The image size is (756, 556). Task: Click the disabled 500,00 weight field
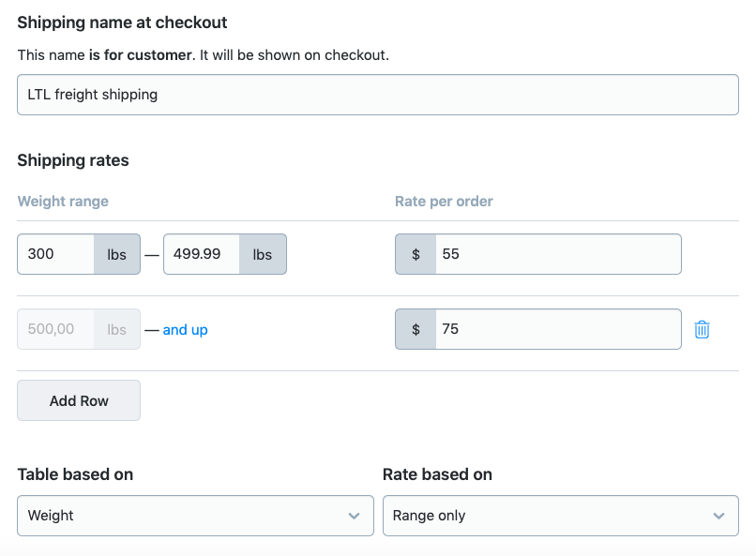(56, 329)
